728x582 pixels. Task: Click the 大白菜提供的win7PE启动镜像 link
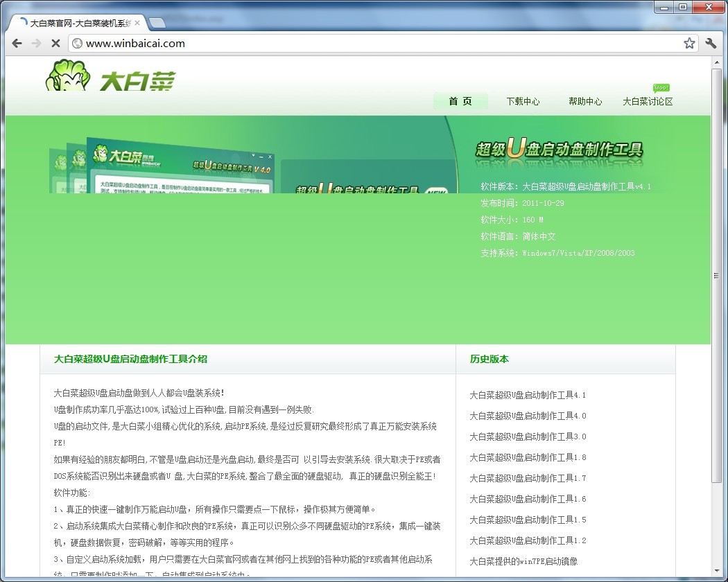523,561
